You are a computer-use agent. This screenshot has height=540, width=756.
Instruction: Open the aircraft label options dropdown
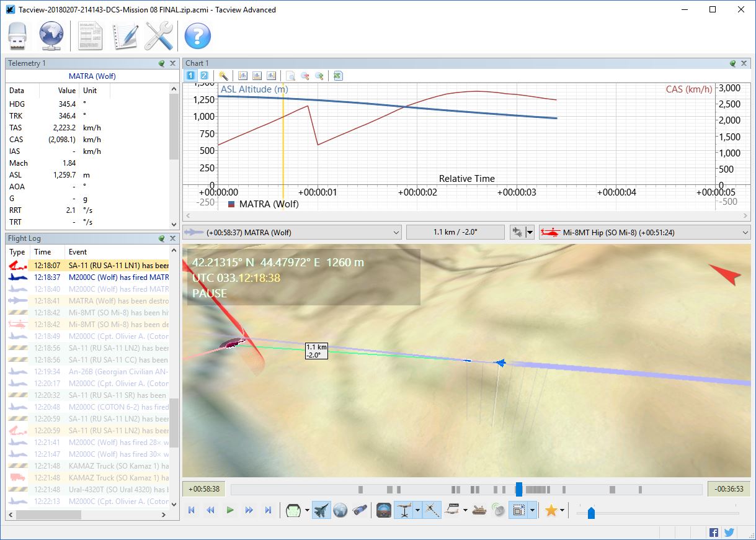point(466,510)
